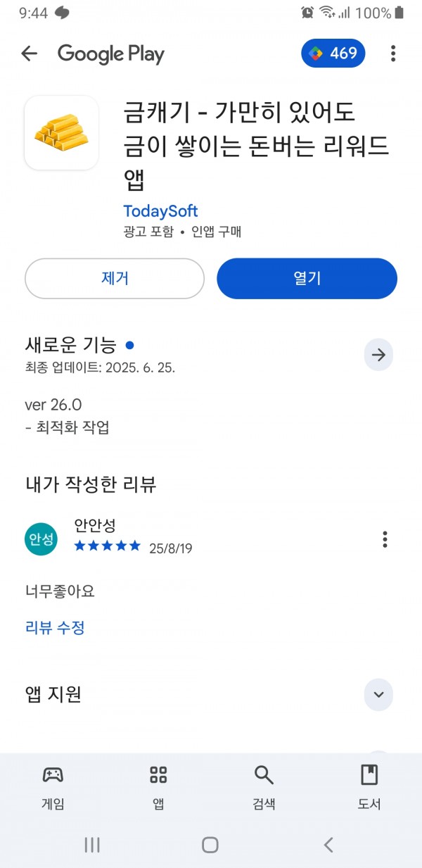422x868 pixels.
Task: Tap the back arrow in header
Action: click(x=29, y=54)
